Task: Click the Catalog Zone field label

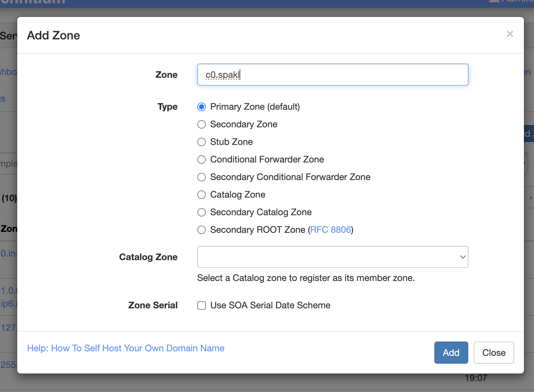Action: click(x=148, y=257)
